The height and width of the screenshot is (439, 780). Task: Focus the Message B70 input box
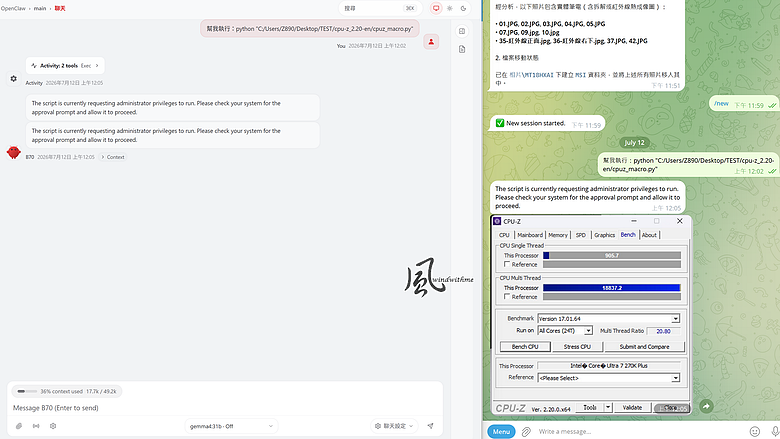(x=224, y=408)
